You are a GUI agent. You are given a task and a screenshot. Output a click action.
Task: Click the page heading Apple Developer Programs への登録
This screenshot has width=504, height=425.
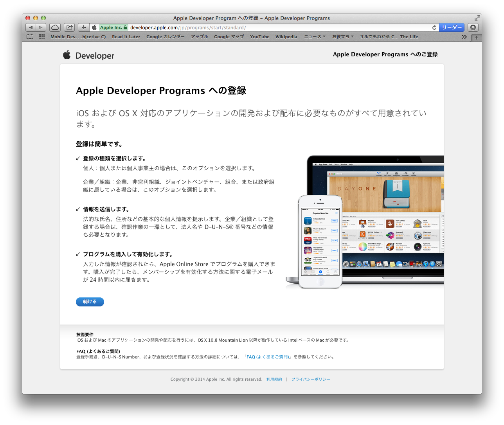click(161, 91)
